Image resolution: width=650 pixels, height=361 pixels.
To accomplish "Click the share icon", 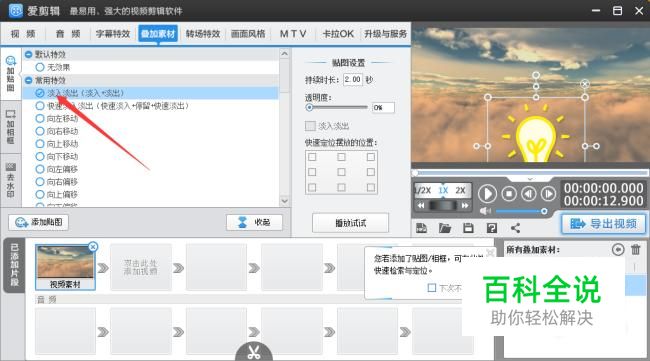I will tap(515, 228).
